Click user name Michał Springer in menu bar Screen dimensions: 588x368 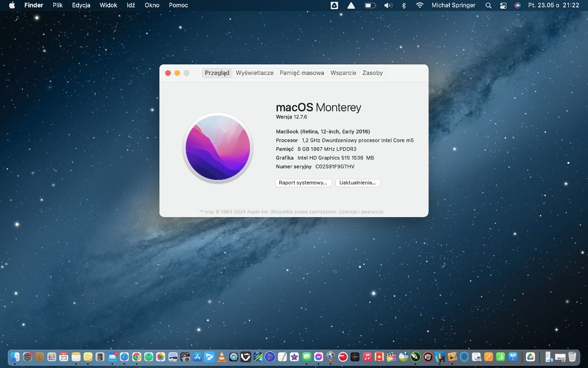pos(453,6)
